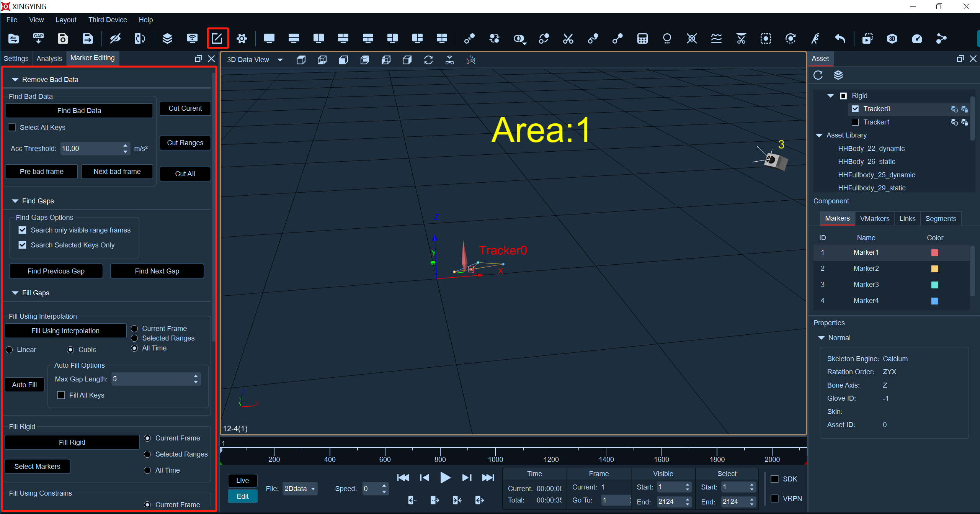Click the Marker3 teal color swatch

coord(934,285)
